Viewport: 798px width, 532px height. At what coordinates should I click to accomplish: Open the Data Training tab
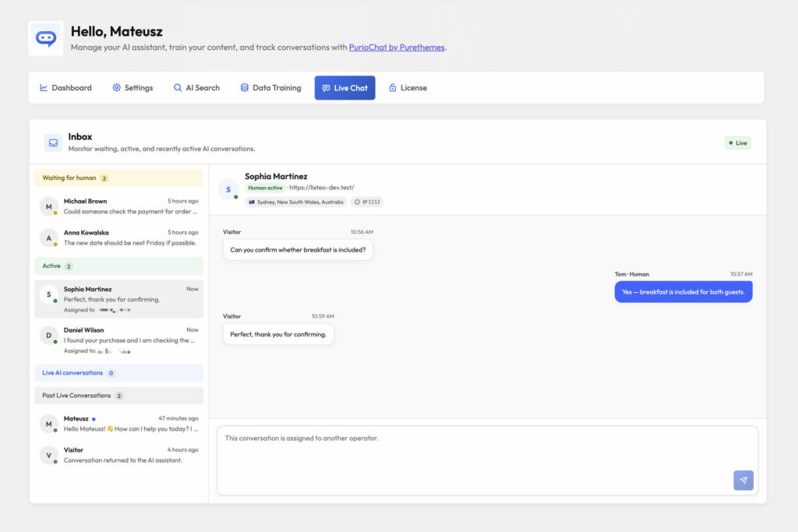pos(270,88)
